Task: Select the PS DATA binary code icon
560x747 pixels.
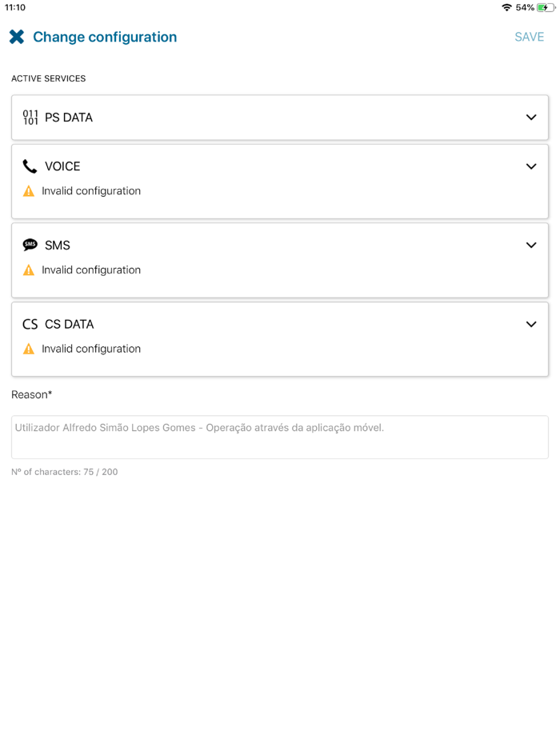Action: (30, 118)
